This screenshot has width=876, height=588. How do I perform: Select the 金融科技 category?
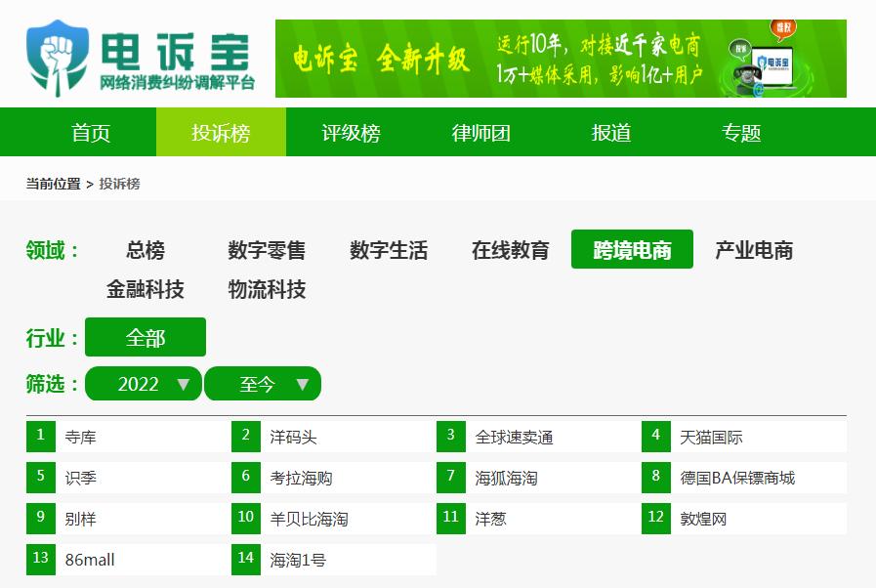click(x=145, y=290)
